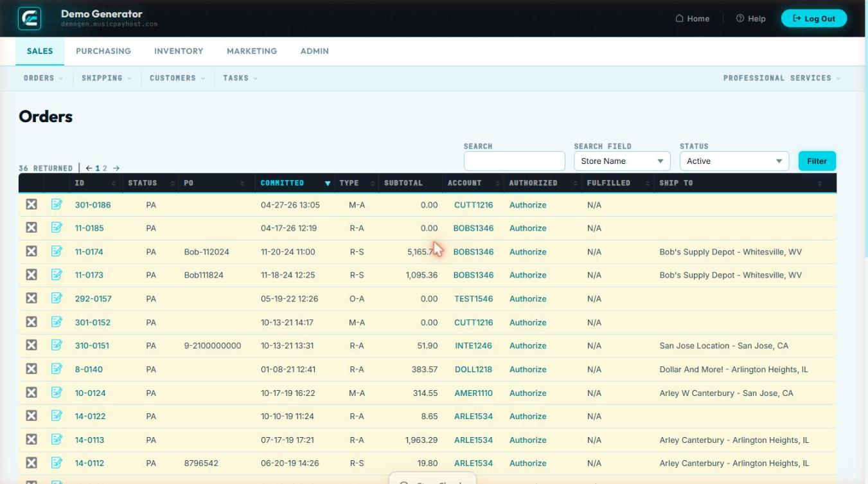Expand the Shipping submenu
The height and width of the screenshot is (484, 868).
coord(106,78)
